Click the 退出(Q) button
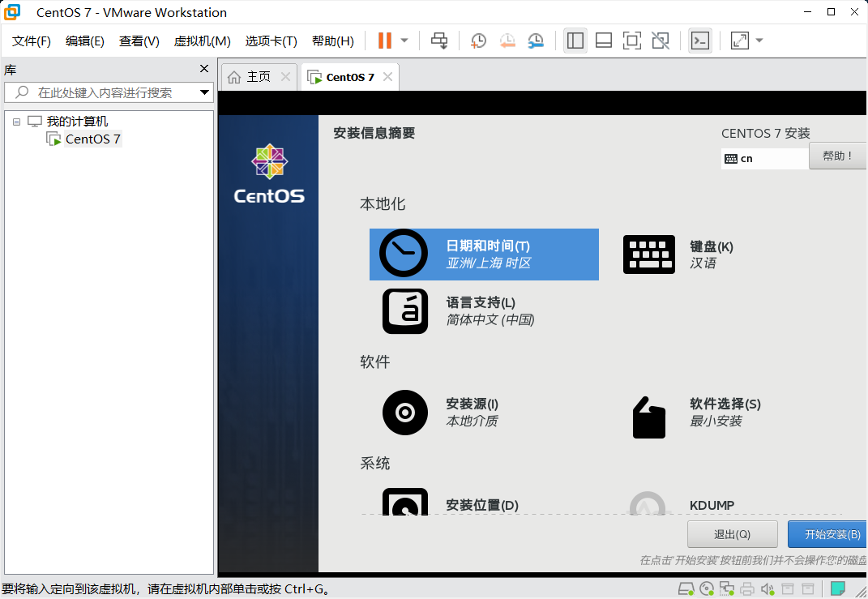The height and width of the screenshot is (599, 868). pos(733,534)
